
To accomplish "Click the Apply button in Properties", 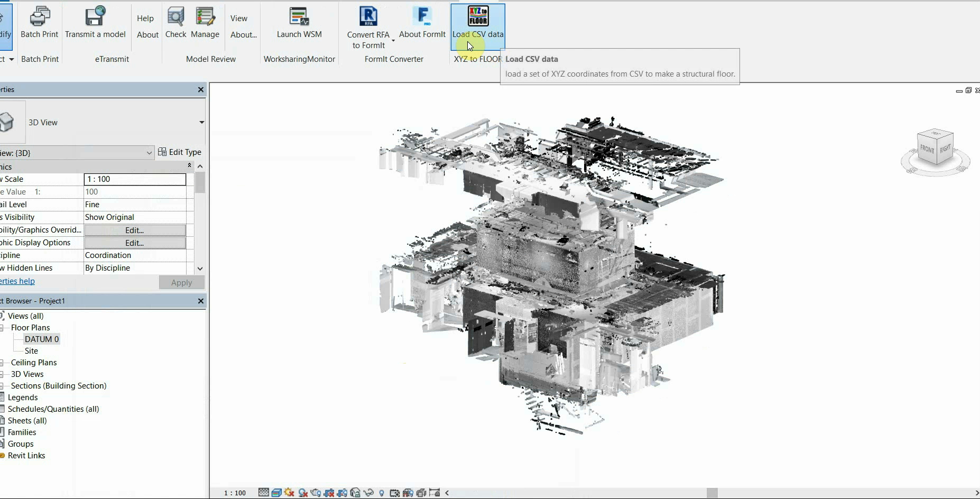I will tap(181, 282).
